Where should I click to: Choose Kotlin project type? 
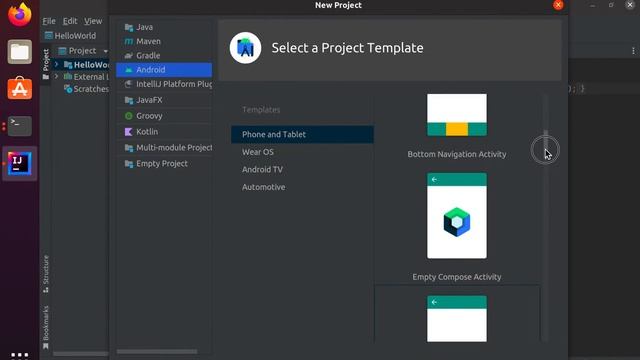(x=164, y=132)
